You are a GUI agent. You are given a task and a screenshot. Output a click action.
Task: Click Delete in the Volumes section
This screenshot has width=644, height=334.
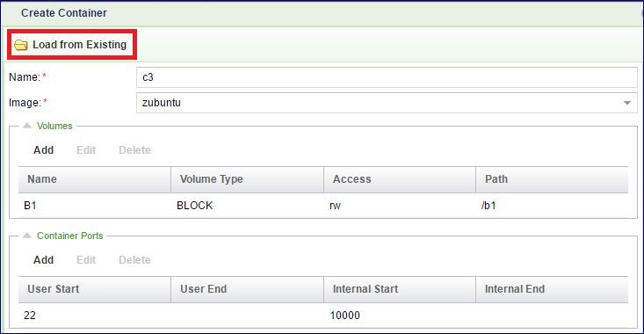pyautogui.click(x=134, y=150)
